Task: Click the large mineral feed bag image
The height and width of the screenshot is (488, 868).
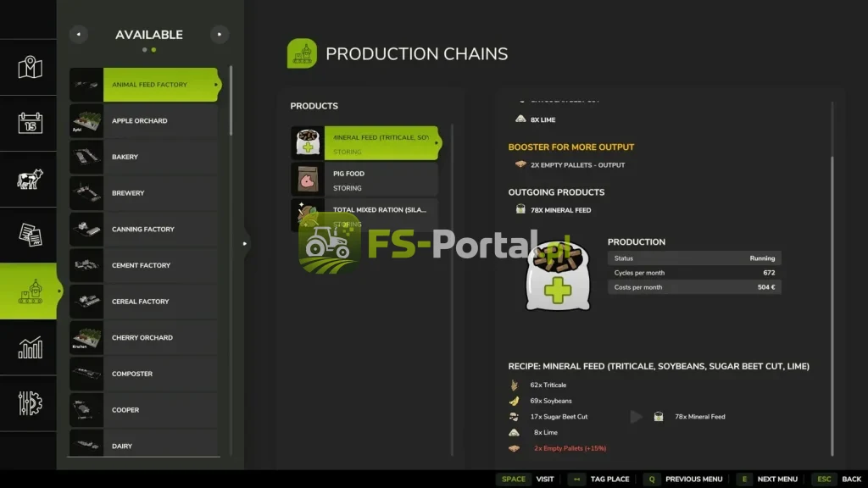Action: pyautogui.click(x=558, y=275)
